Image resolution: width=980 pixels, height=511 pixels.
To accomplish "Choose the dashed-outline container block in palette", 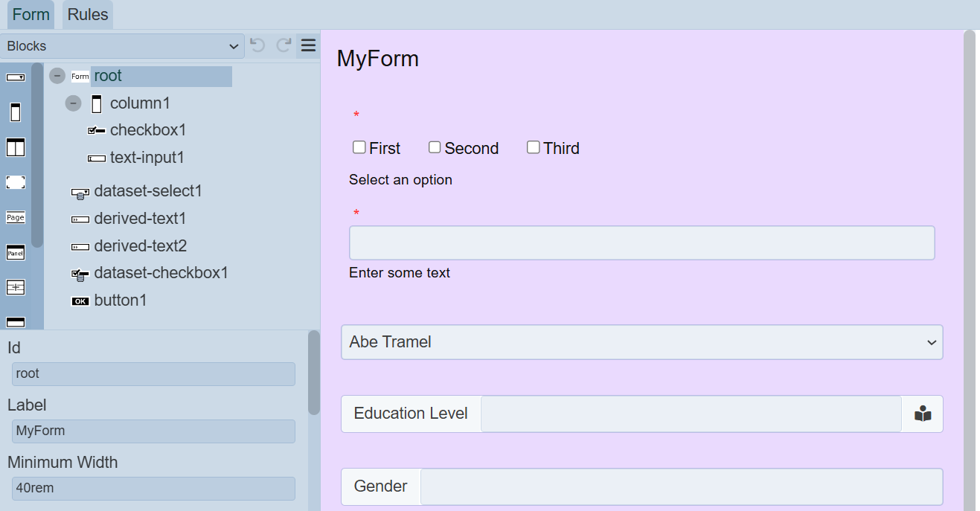I will [x=16, y=182].
